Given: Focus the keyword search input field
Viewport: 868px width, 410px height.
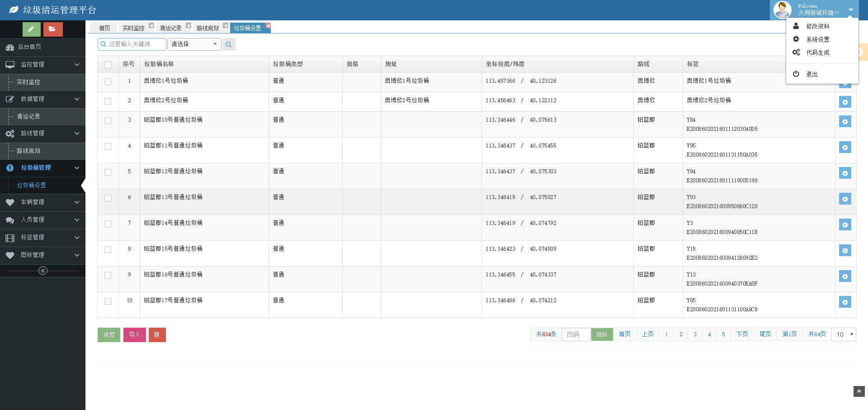Looking at the screenshot, I should coord(132,44).
